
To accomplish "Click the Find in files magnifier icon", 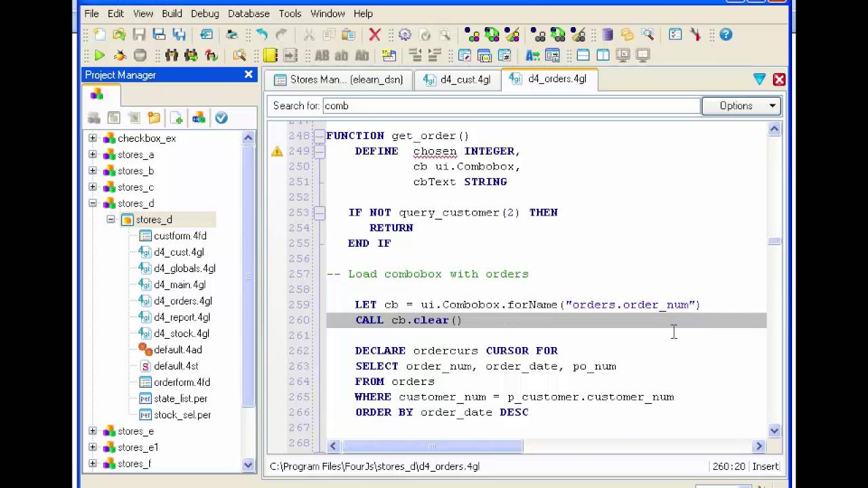I will click(239, 56).
